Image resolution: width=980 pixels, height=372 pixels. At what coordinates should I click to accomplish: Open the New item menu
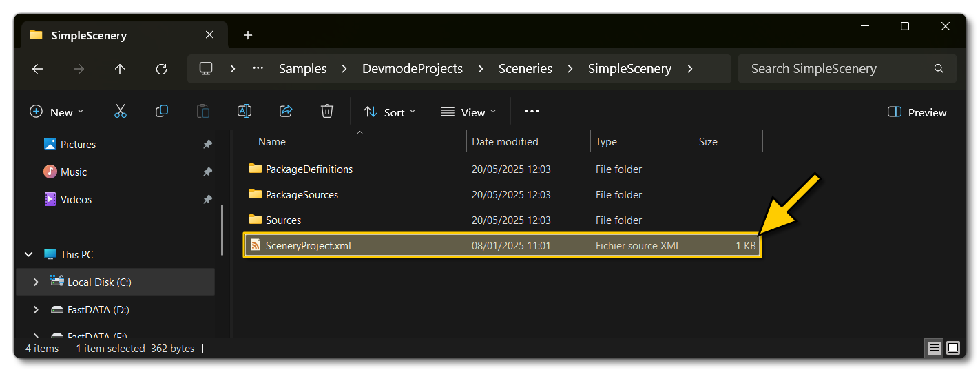pyautogui.click(x=56, y=112)
